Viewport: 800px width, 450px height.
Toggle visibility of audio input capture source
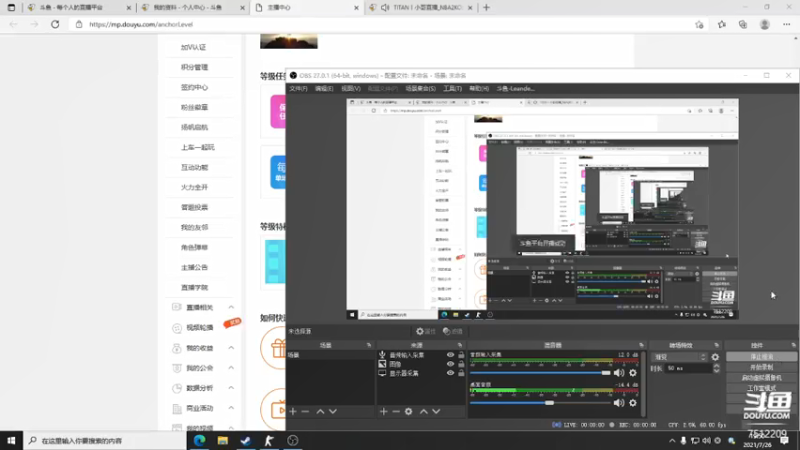coord(450,355)
